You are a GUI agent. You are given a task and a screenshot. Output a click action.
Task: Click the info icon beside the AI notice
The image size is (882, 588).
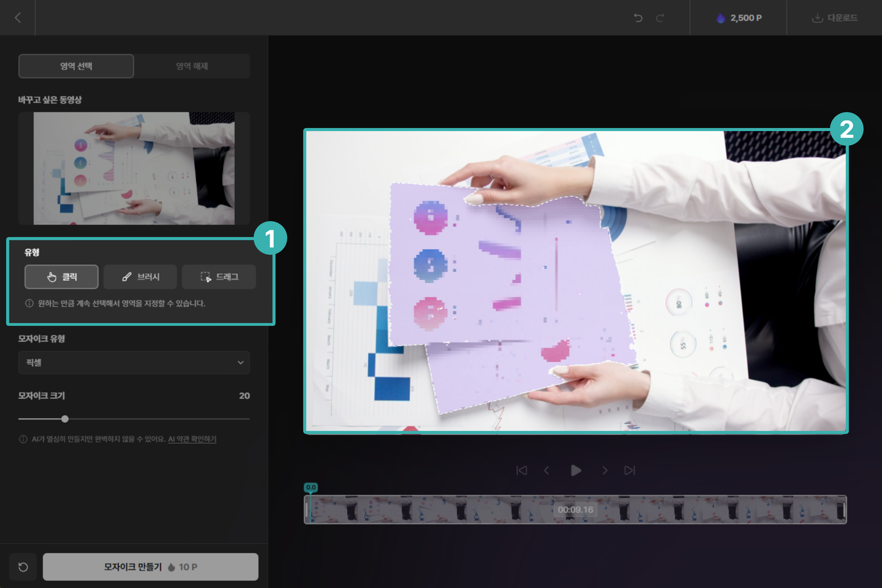[x=23, y=439]
